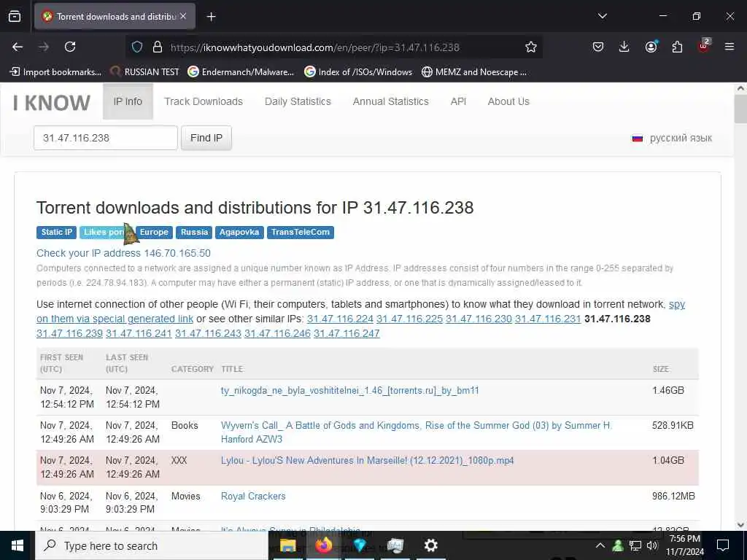The width and height of the screenshot is (747, 560).
Task: Open the About Us page
Action: click(508, 101)
